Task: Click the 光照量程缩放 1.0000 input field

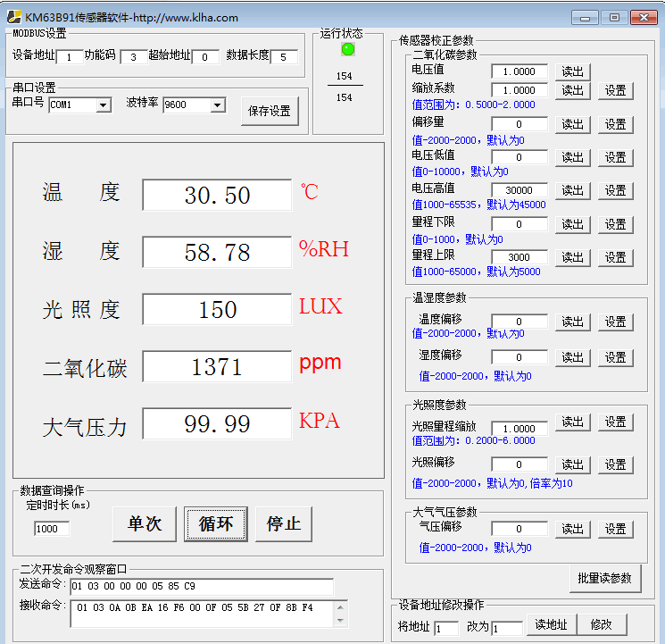Action: [520, 429]
